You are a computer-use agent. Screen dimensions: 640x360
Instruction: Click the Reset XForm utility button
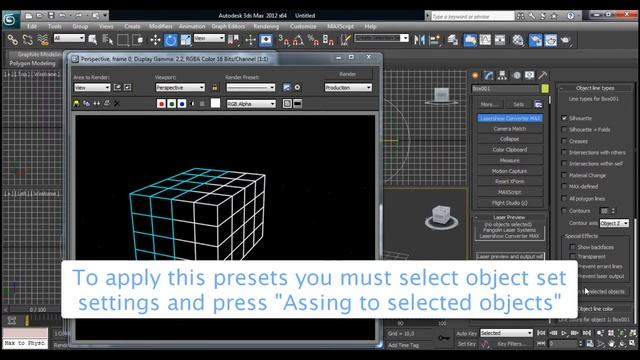tap(510, 181)
